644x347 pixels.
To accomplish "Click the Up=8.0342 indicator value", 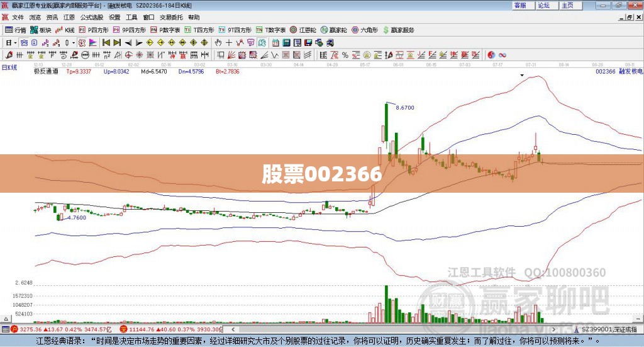I will (x=116, y=72).
